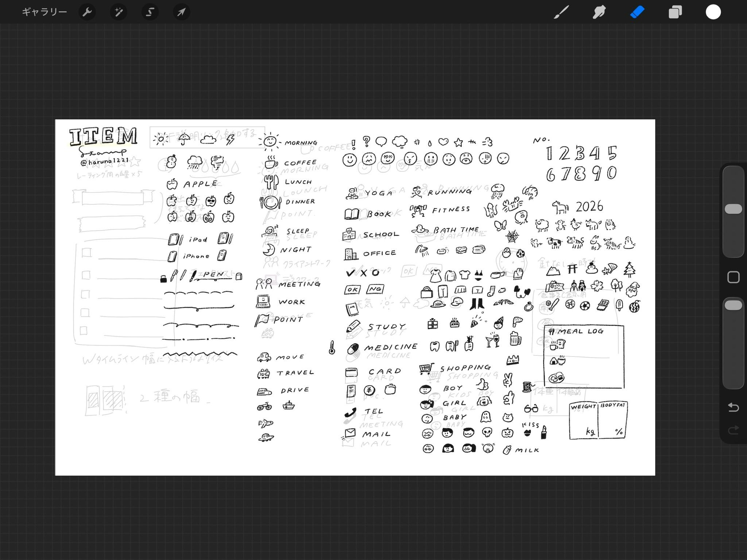Image resolution: width=747 pixels, height=560 pixels.
Task: Return to ギャラリー gallery
Action: (x=44, y=12)
